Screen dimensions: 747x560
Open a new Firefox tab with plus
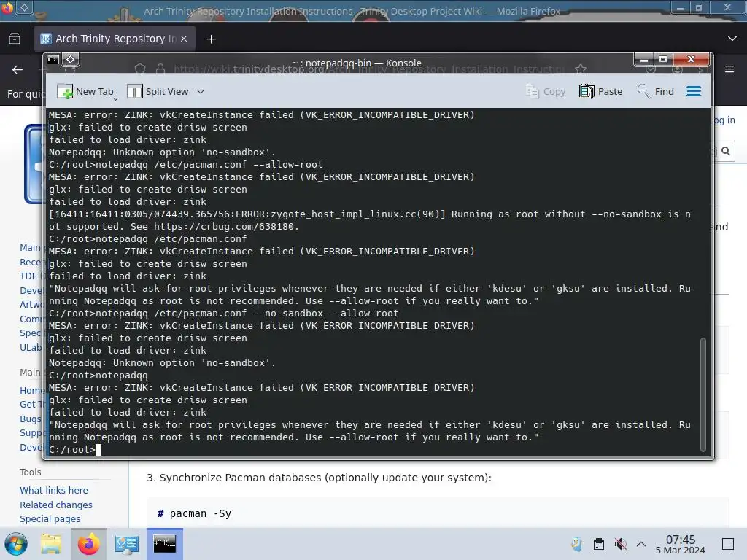pos(212,39)
